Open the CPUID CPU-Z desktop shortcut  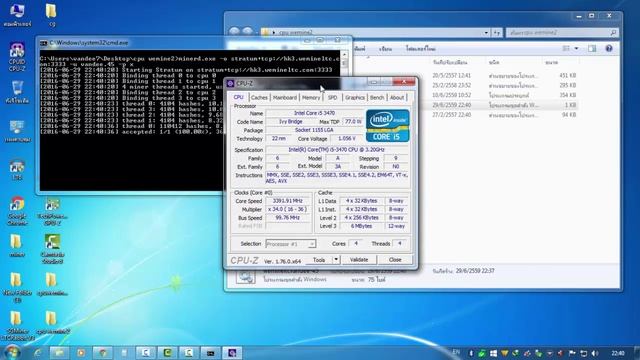17,56
